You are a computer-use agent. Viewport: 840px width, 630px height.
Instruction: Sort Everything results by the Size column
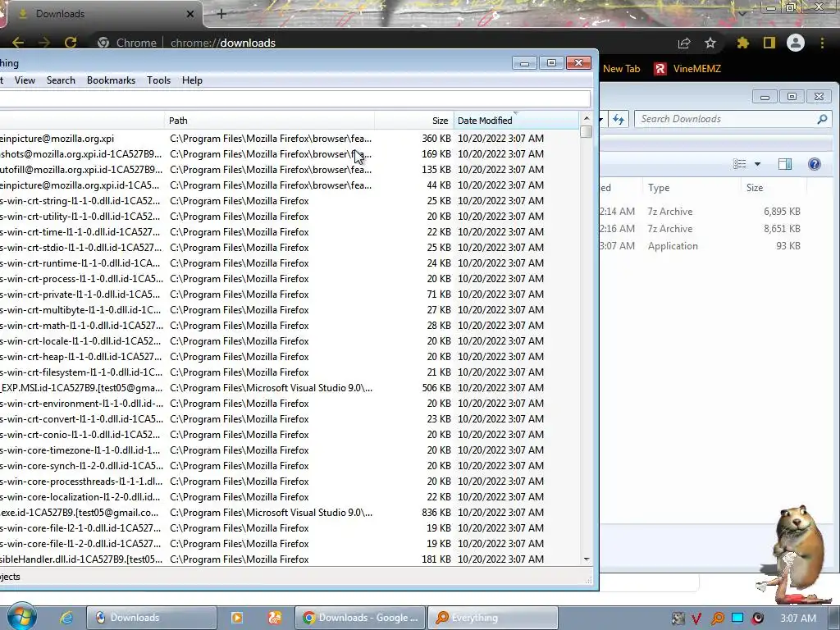pyautogui.click(x=414, y=121)
